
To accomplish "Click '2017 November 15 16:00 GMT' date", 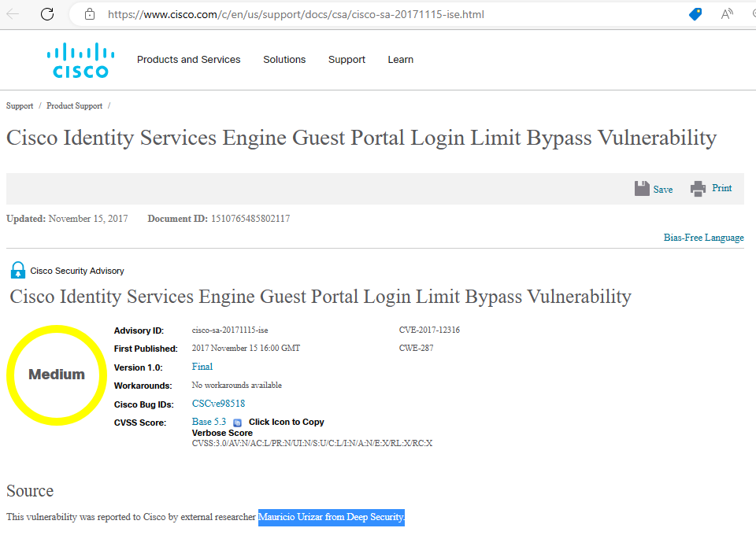I will point(246,349).
